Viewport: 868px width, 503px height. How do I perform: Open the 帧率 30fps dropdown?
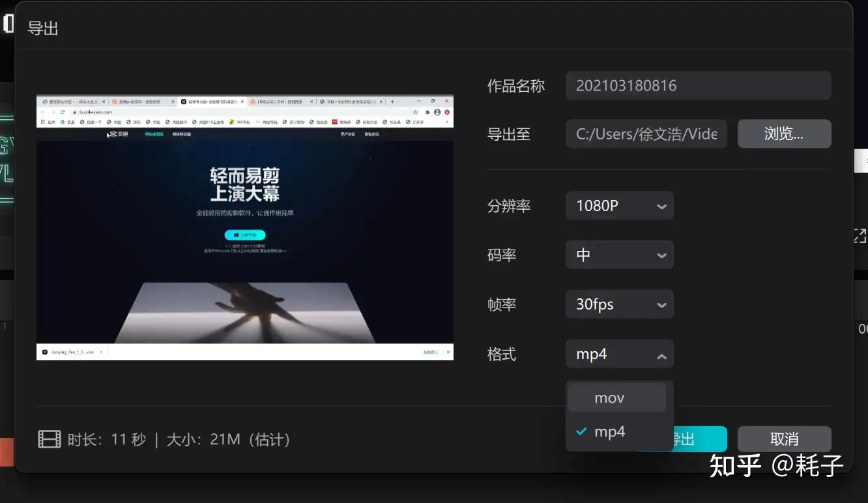(619, 304)
